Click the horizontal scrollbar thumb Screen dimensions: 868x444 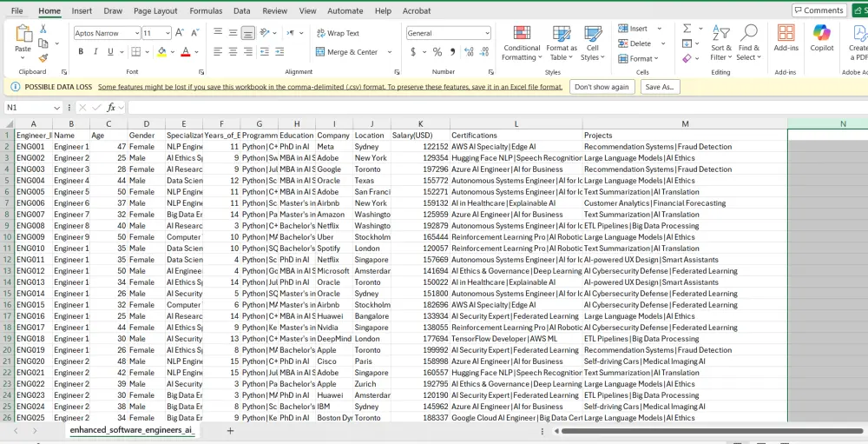pos(710,431)
